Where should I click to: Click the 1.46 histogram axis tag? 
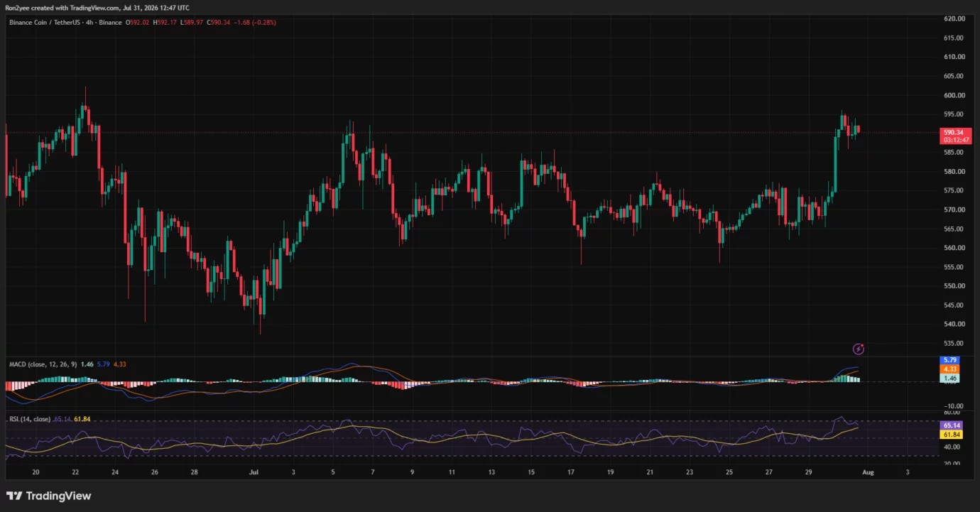coord(949,379)
